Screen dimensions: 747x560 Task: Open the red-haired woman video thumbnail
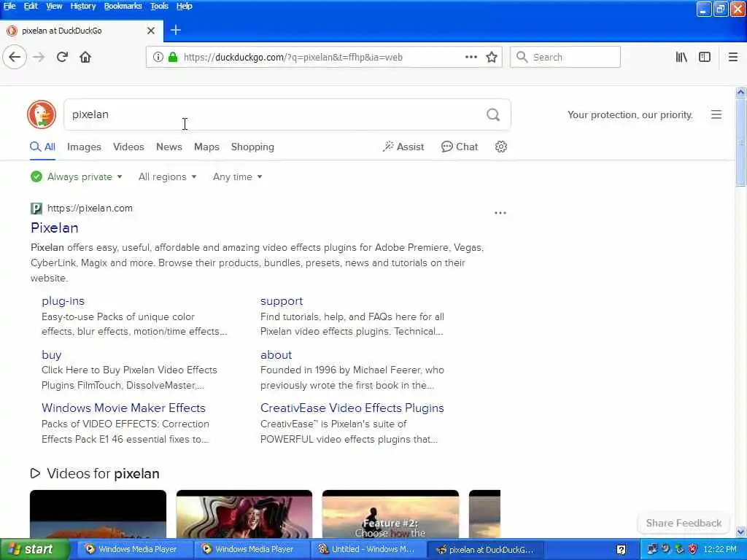[244, 514]
